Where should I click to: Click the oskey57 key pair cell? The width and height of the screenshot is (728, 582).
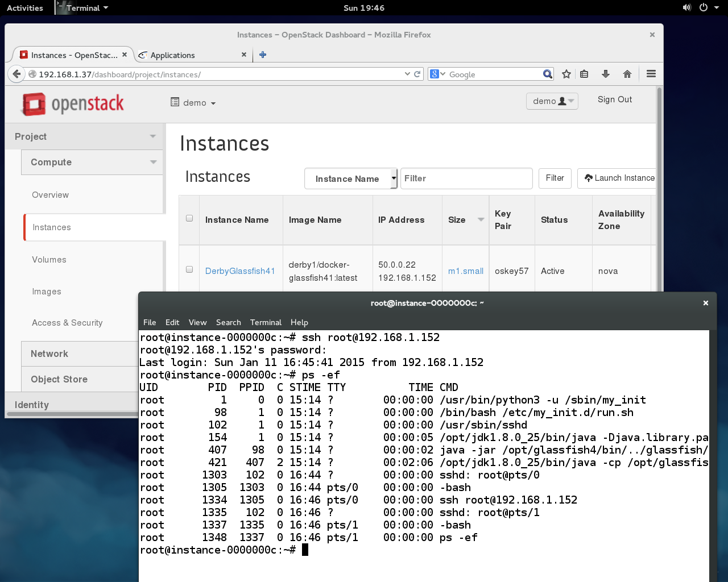511,271
